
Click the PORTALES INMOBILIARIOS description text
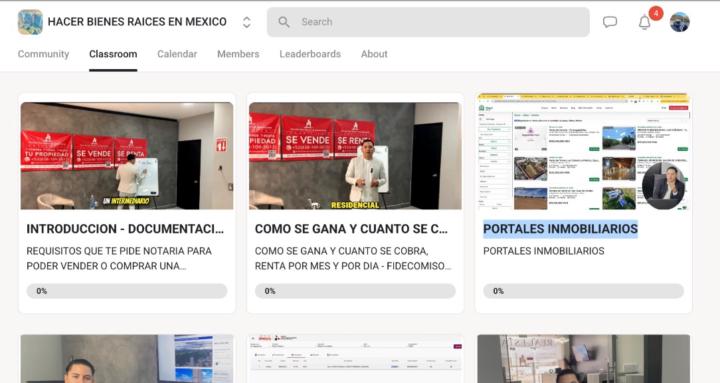coord(544,251)
